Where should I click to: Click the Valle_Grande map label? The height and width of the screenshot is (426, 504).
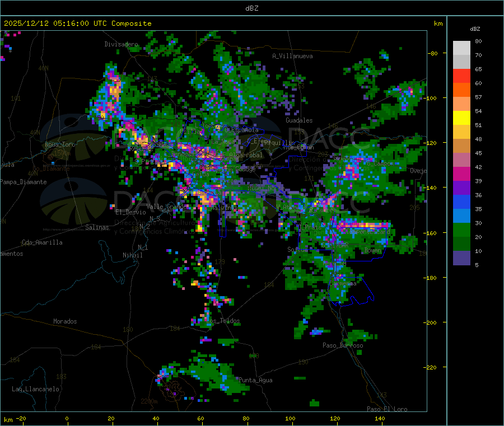tap(166, 206)
